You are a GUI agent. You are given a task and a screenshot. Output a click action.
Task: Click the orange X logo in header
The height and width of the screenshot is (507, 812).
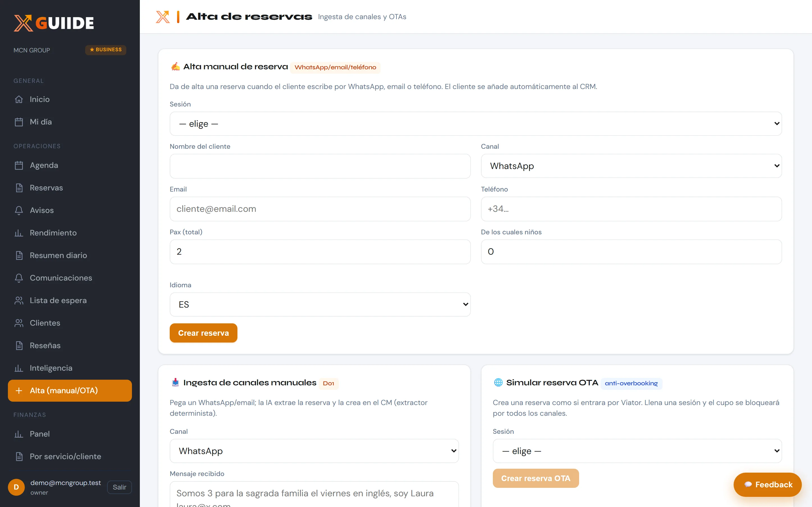point(163,17)
